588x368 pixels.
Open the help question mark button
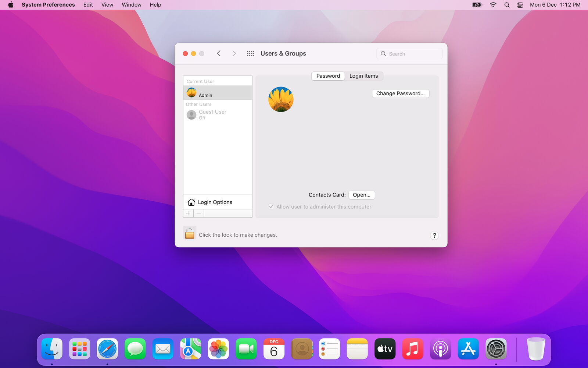point(434,236)
